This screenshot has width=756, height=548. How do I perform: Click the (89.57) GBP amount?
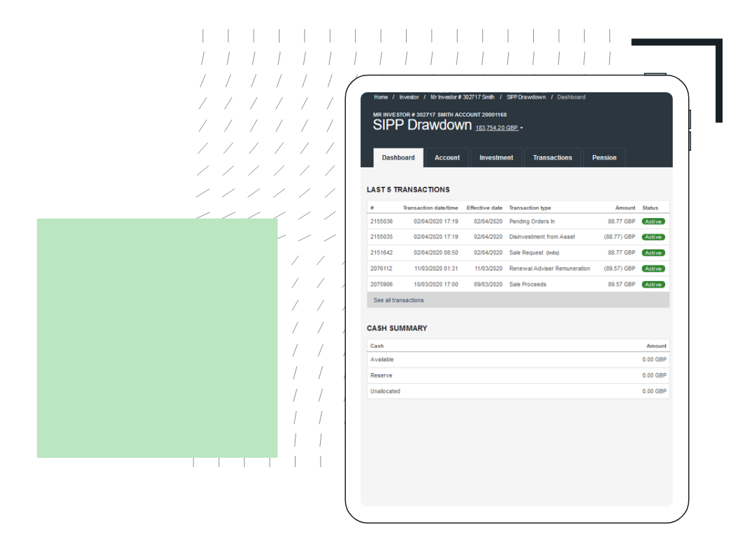tap(620, 268)
